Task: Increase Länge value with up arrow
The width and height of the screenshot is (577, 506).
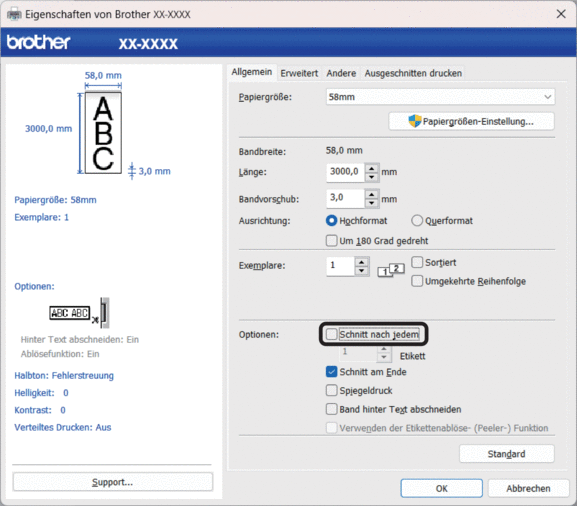Action: (x=372, y=168)
